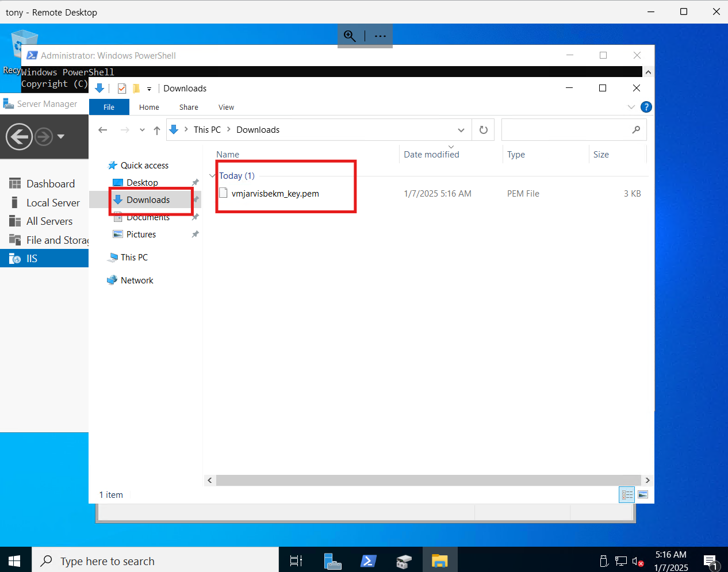Open Server Manager from the taskbar
This screenshot has height=572, width=728.
(332, 561)
